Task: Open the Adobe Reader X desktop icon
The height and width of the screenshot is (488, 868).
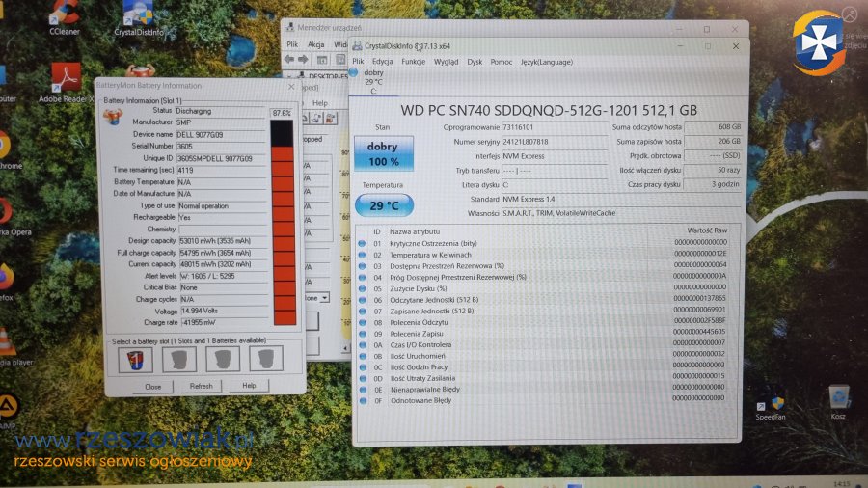Action: tap(66, 83)
